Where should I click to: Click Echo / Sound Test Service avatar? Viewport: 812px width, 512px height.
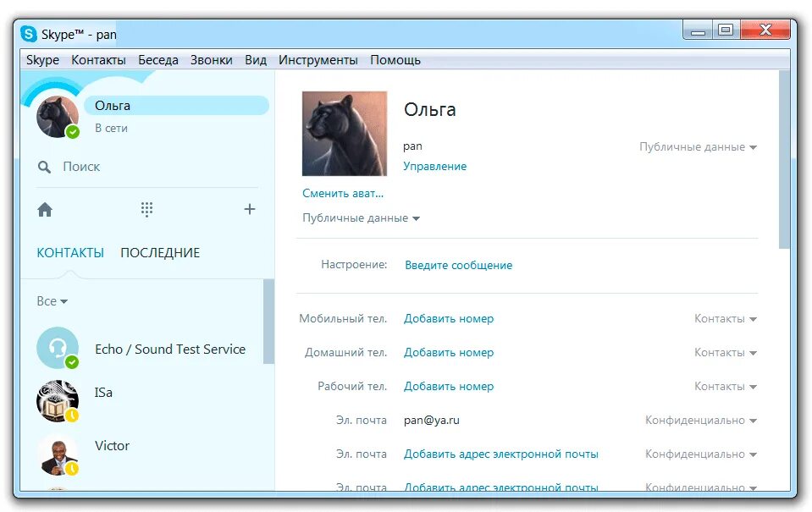(x=58, y=348)
